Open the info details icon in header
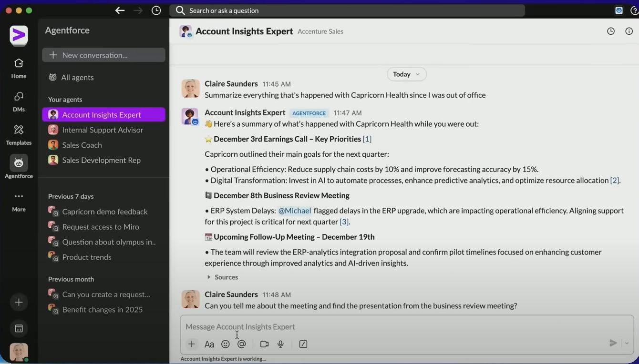This screenshot has width=639, height=364. pyautogui.click(x=629, y=31)
